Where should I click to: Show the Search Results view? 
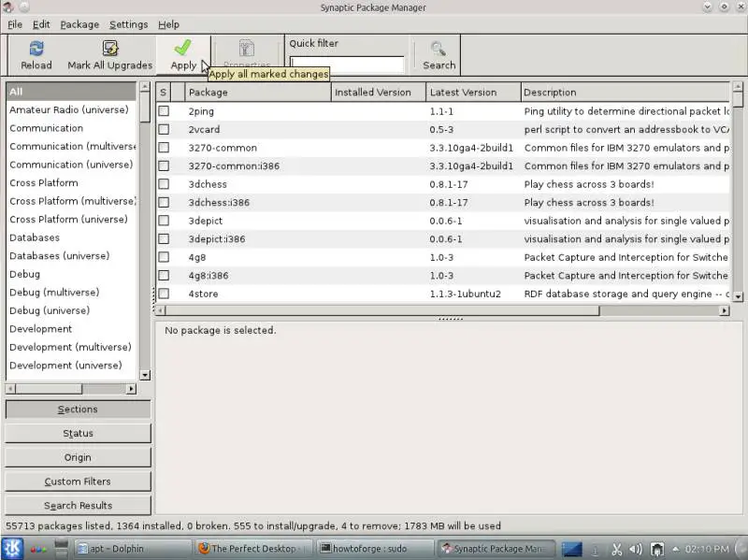[78, 506]
